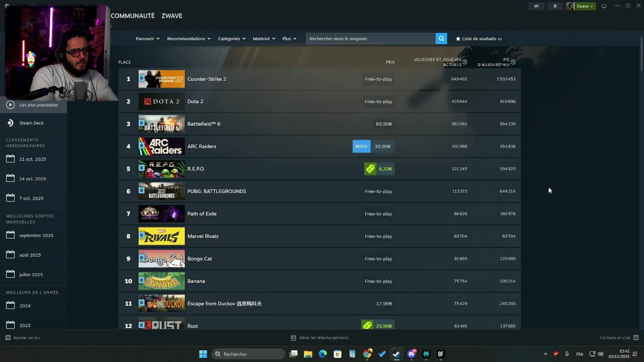The image size is (644, 362).
Task: Switch to Big Picture mode icon
Action: 604,6
